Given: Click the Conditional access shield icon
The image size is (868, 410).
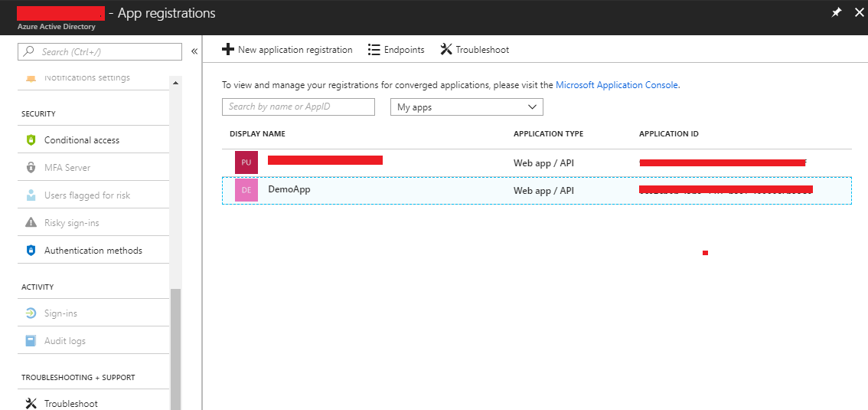Looking at the screenshot, I should [x=31, y=140].
